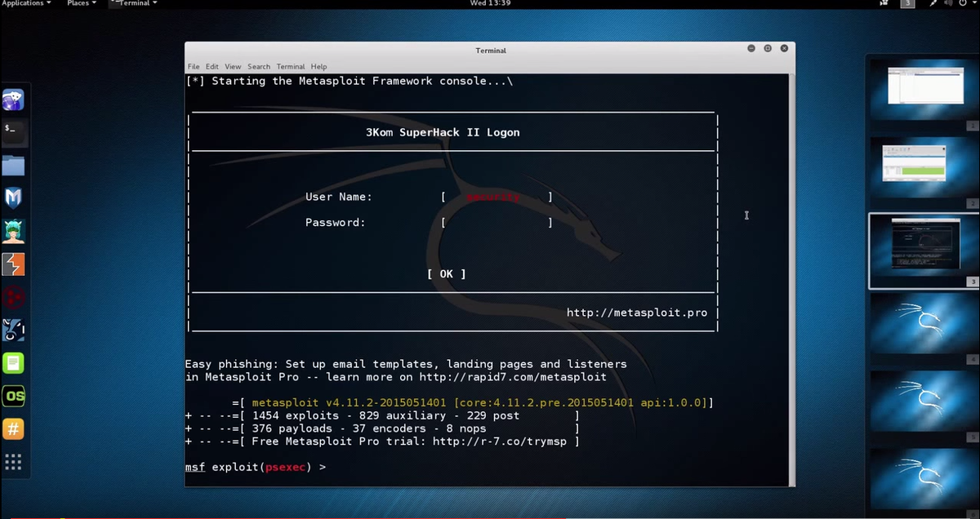The image size is (980, 519).
Task: Open Maltego red icon in dock
Action: (14, 297)
